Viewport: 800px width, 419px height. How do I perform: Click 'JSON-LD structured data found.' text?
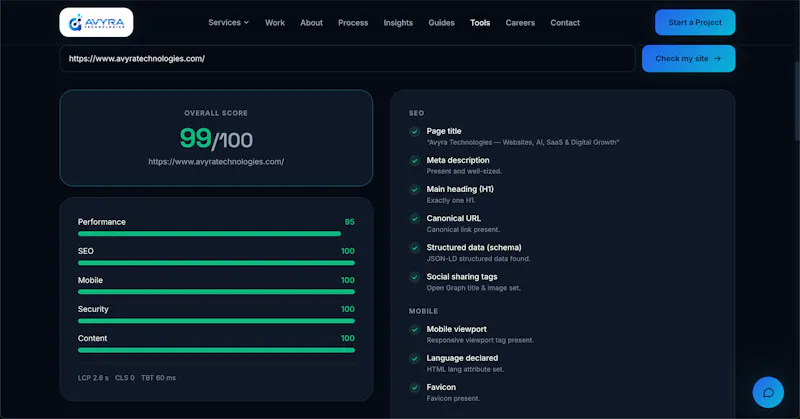pos(479,259)
